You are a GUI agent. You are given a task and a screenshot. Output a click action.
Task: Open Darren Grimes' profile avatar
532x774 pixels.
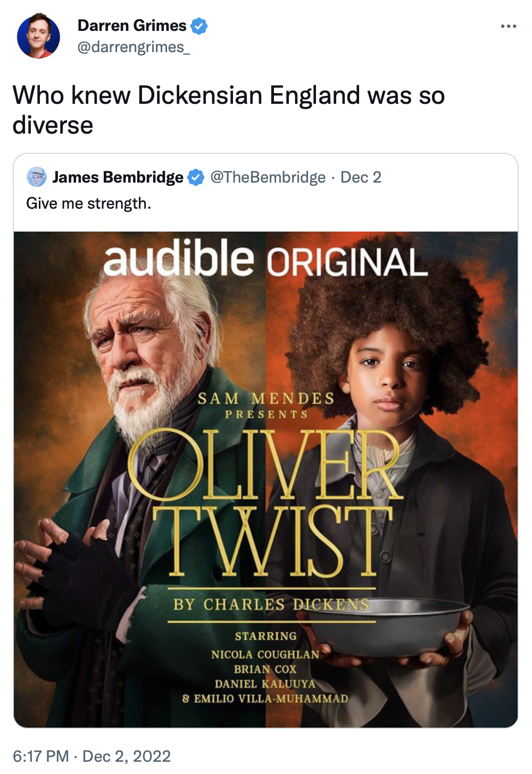point(38,36)
